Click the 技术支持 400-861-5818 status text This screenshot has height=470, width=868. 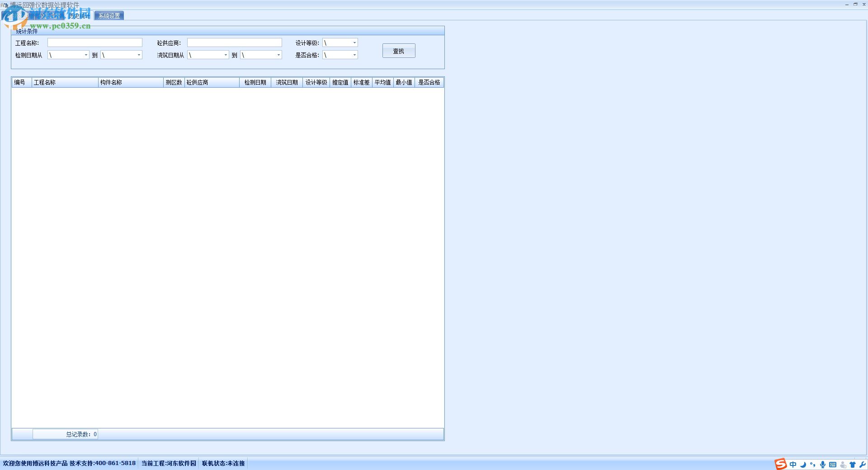(103, 463)
